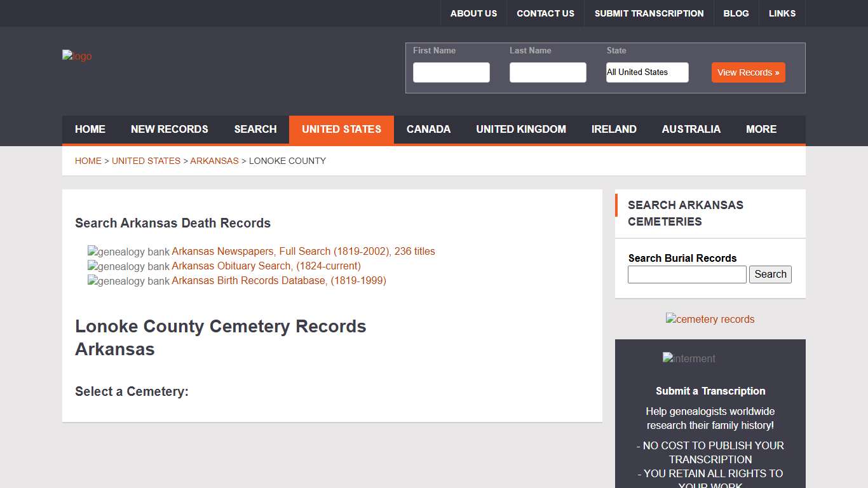868x488 pixels.
Task: Click the broken site logo image
Action: [x=76, y=56]
